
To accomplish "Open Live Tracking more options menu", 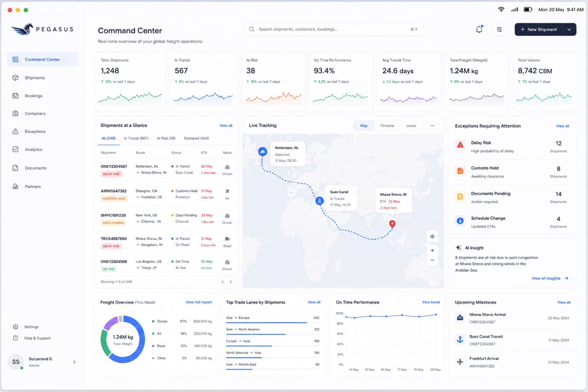I will coord(432,126).
